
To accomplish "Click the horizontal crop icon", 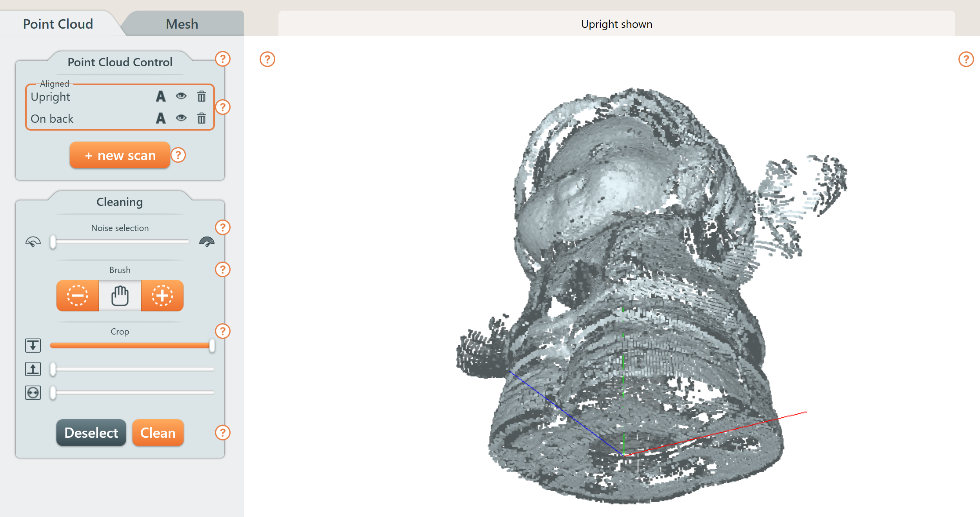I will [33, 392].
